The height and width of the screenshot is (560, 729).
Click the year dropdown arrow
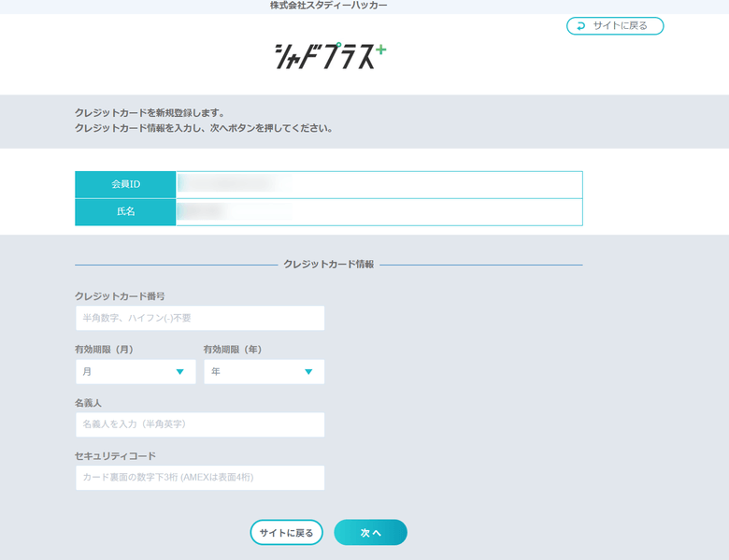coord(308,372)
